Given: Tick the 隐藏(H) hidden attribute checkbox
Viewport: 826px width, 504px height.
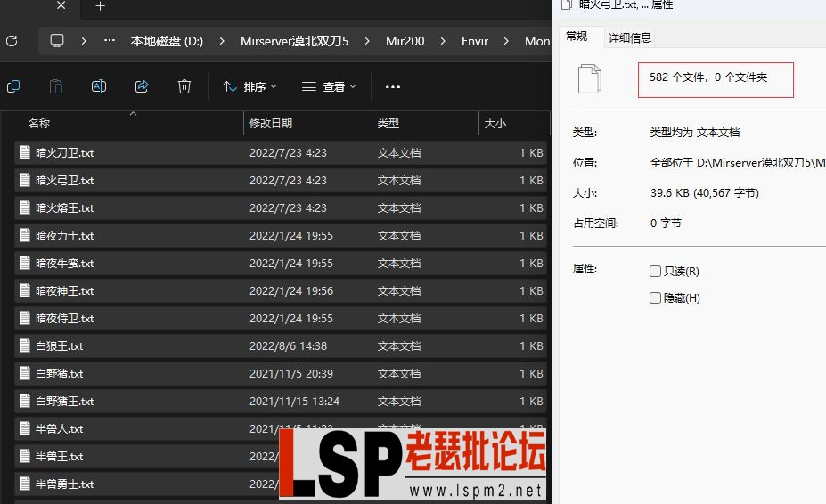Looking at the screenshot, I should coord(655,298).
